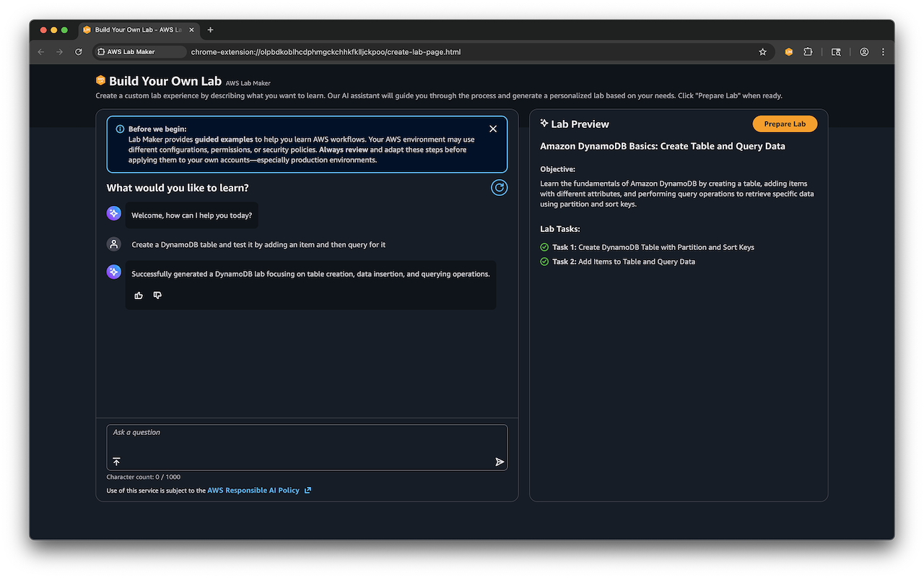Screen dimensions: 924x578
Task: Dismiss the 'Before we begin' notice
Action: (493, 129)
